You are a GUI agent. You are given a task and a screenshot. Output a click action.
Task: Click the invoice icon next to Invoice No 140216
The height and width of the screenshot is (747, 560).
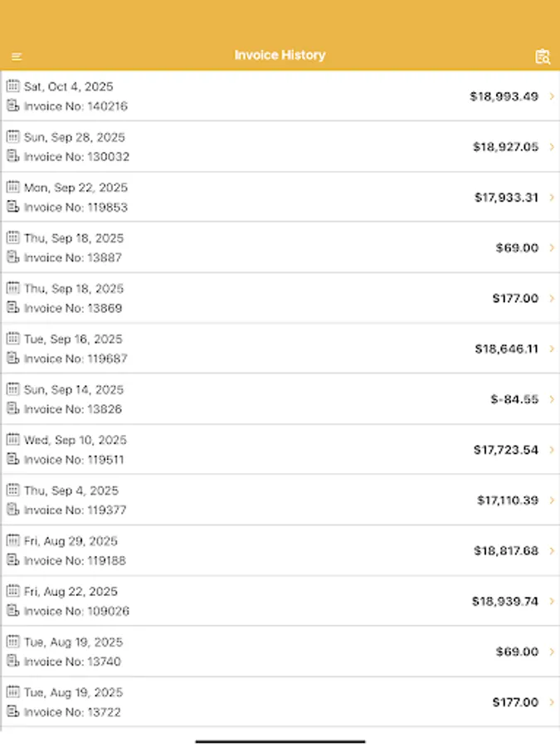[x=12, y=106]
